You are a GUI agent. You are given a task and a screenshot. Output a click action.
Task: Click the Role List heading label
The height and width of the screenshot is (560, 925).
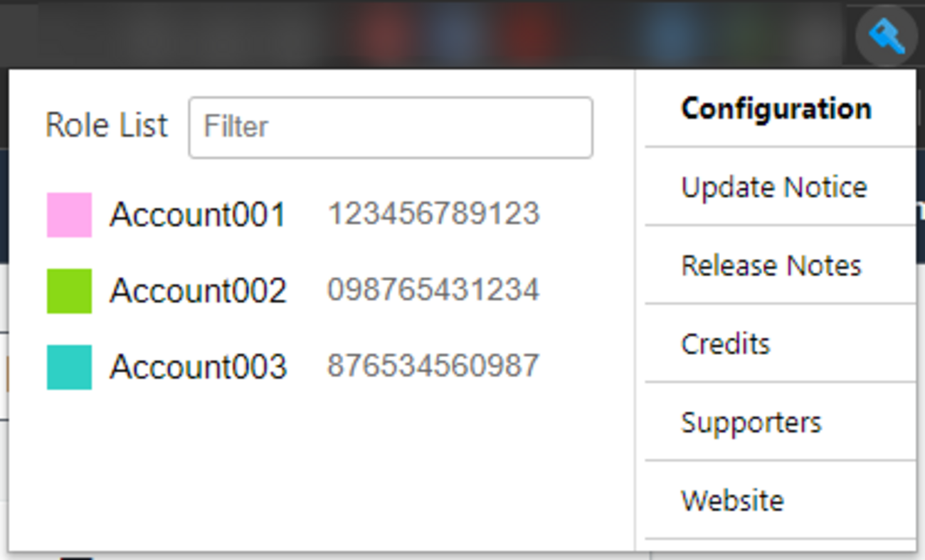[x=107, y=126]
